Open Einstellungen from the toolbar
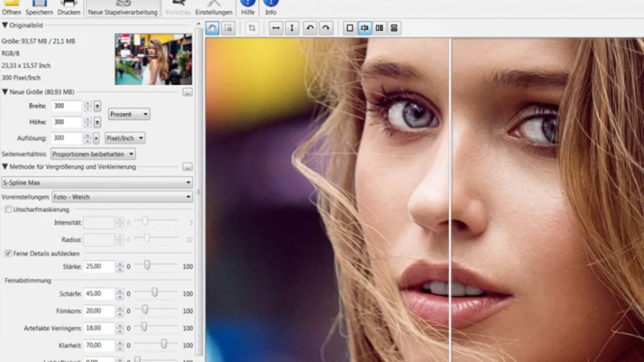This screenshot has height=362, width=644. 214,8
